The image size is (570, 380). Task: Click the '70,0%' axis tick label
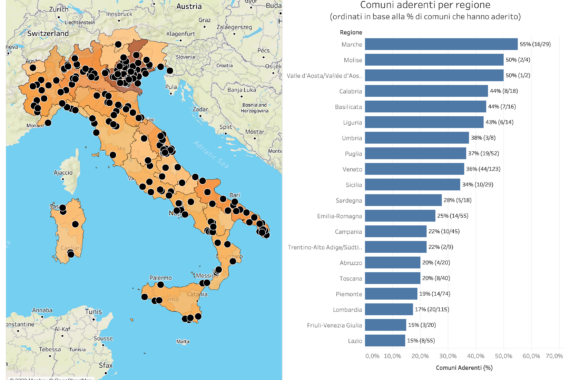point(554,356)
